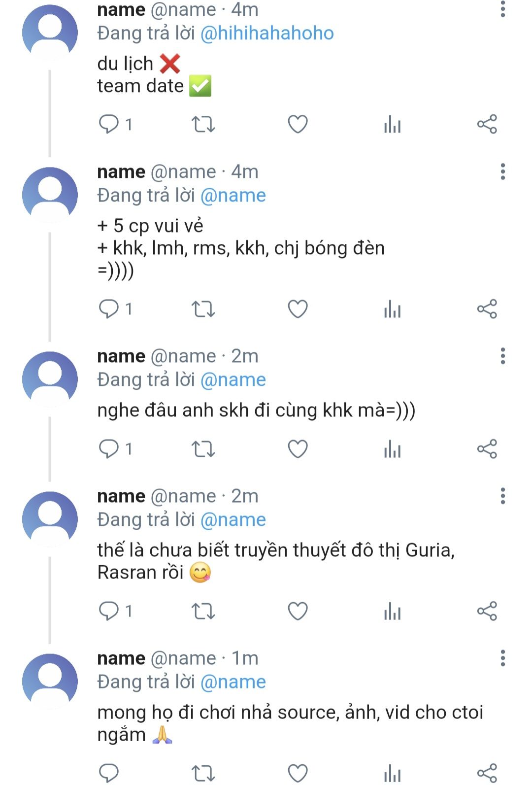Open avatar of the "du lịch" reply author
Screen dimensions: 532x785
[x=50, y=32]
